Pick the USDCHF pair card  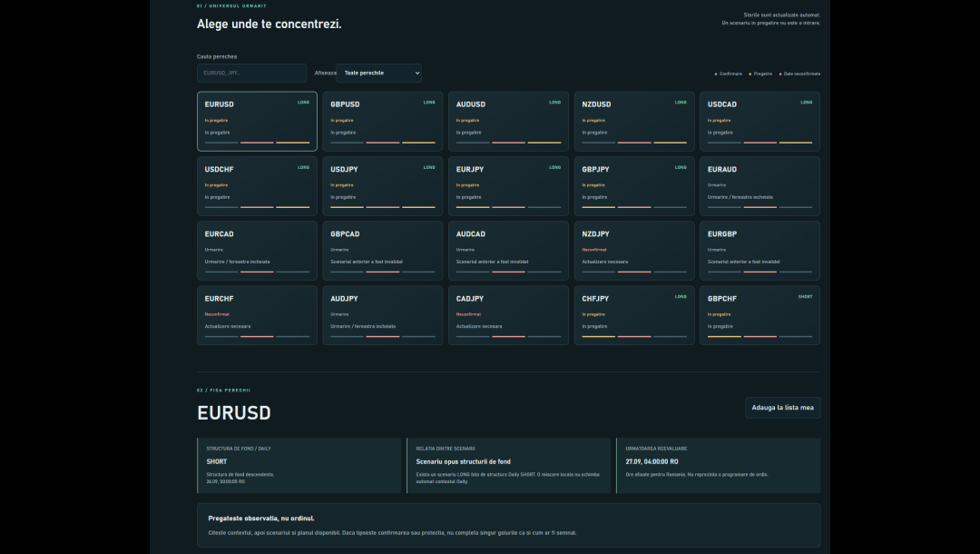tap(257, 186)
